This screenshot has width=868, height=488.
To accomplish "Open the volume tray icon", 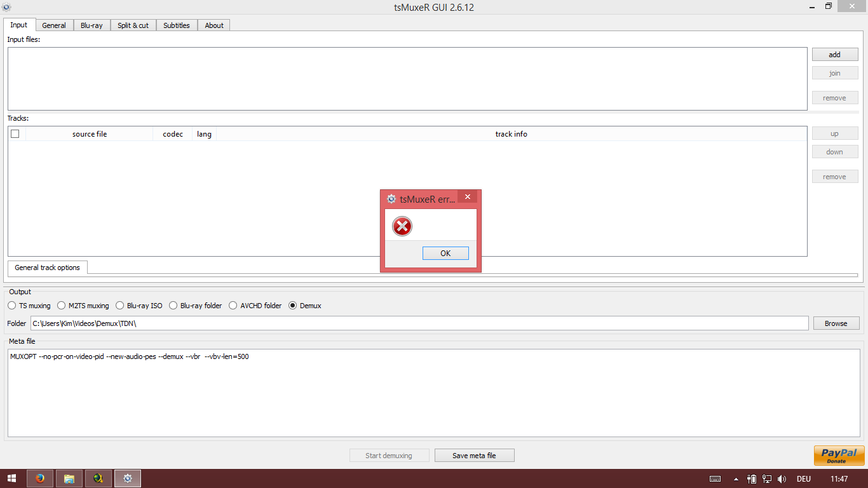I will point(782,478).
